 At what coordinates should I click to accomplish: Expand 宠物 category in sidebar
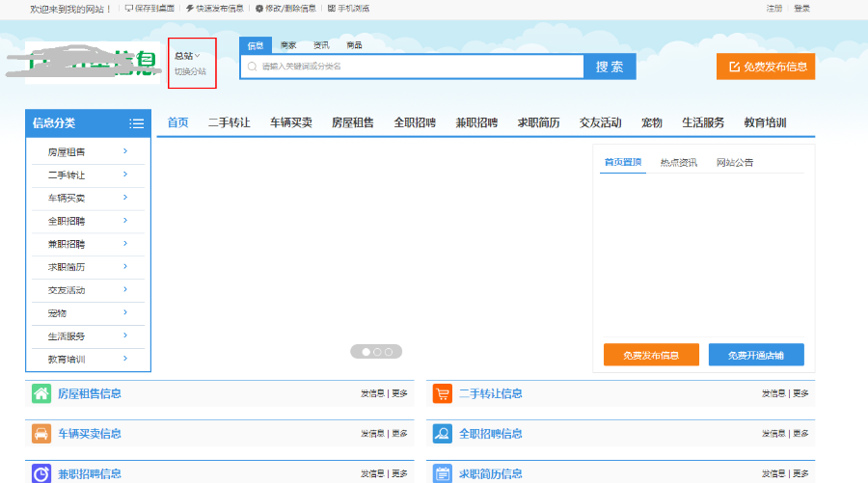(88, 313)
